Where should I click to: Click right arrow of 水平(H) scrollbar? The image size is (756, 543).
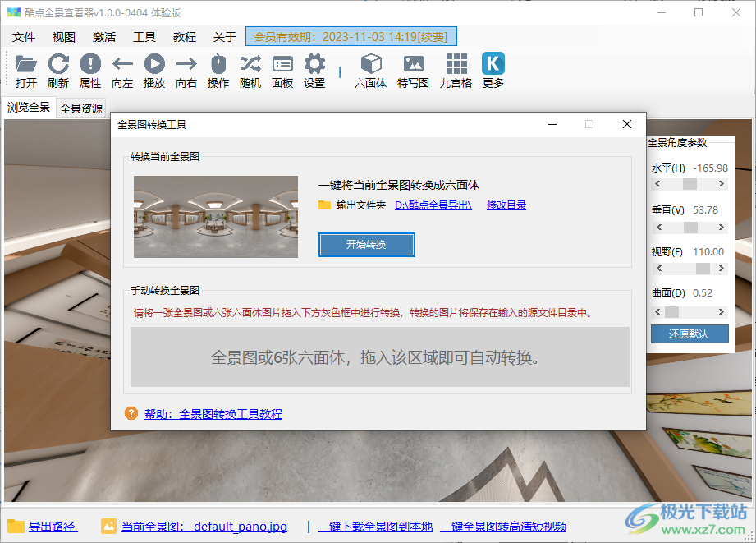tap(722, 184)
